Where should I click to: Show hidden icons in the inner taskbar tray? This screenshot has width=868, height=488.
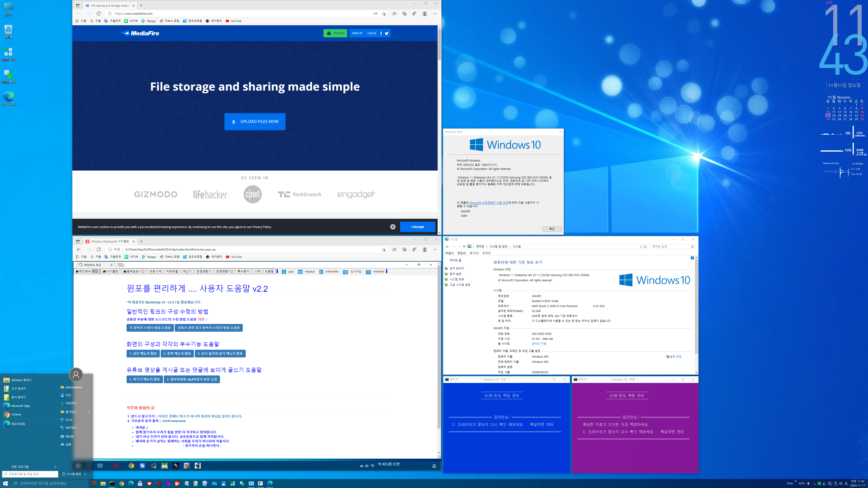tap(361, 466)
